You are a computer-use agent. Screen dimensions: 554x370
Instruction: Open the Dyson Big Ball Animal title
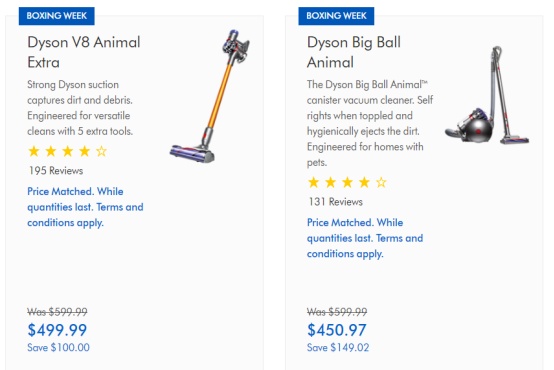pyautogui.click(x=354, y=52)
